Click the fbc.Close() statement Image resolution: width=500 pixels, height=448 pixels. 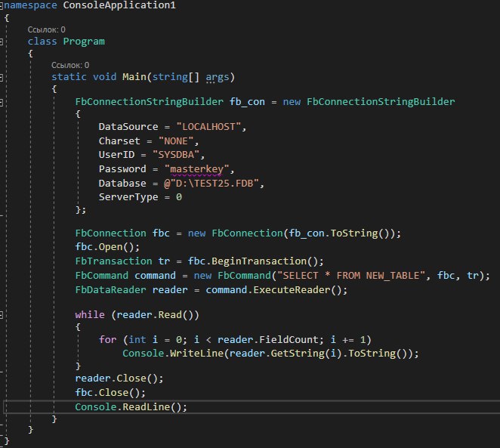tap(110, 393)
